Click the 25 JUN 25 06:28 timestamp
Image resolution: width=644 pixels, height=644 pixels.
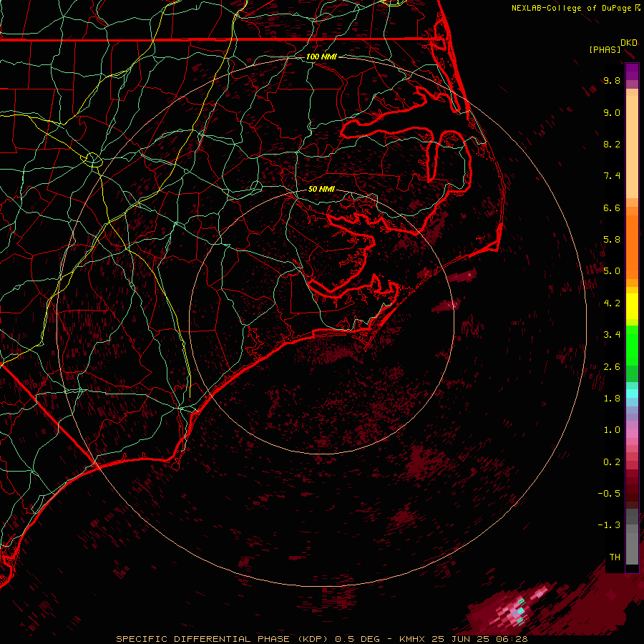point(479,639)
